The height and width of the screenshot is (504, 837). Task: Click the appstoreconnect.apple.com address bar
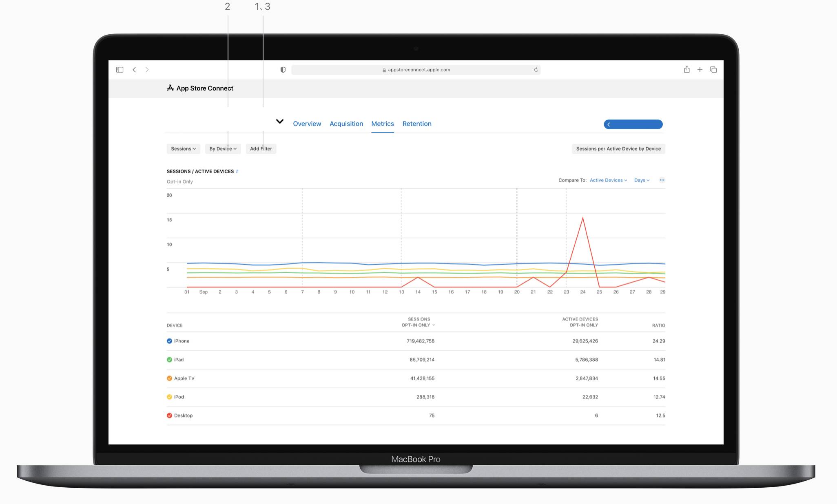point(416,70)
